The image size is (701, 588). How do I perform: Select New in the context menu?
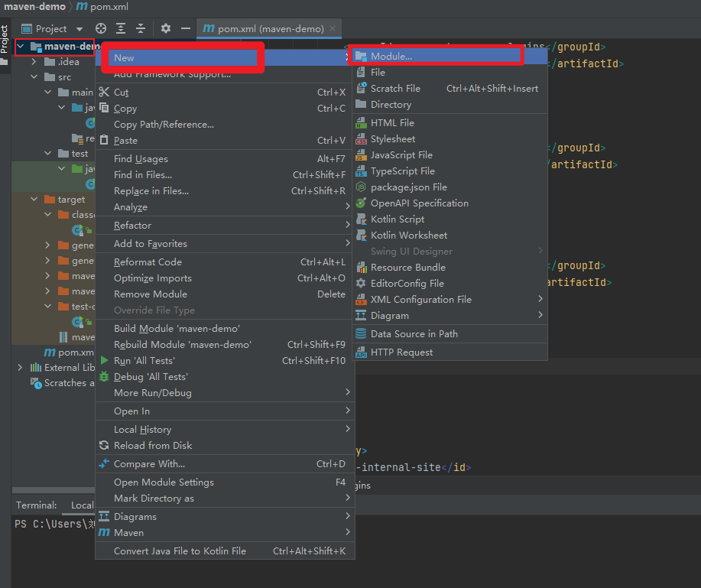(226, 57)
